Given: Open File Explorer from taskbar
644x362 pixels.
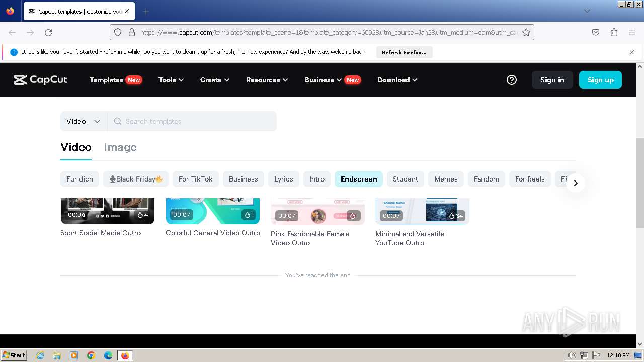Looking at the screenshot, I should pyautogui.click(x=57, y=355).
